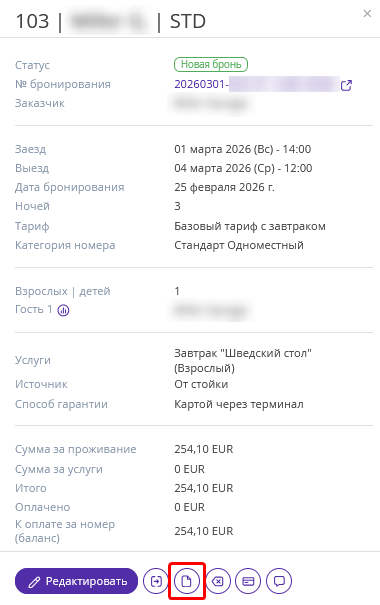Open the documents icon button
This screenshot has height=605, width=380.
186,581
